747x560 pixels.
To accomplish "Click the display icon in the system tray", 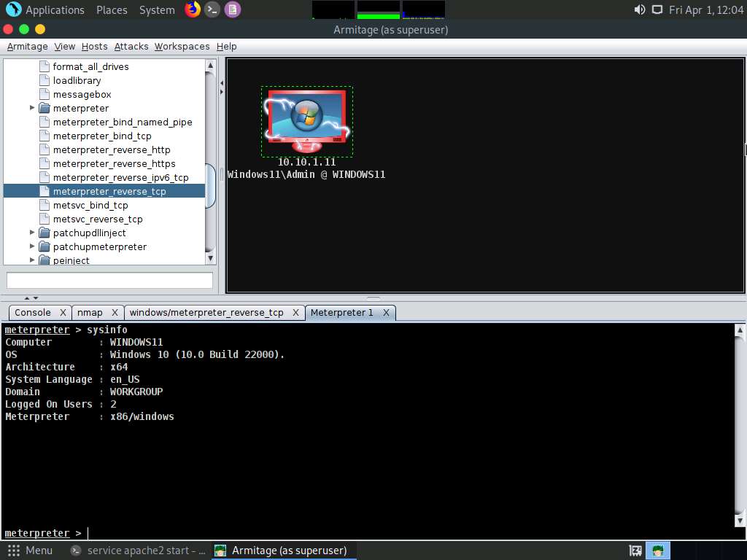I will tap(657, 9).
